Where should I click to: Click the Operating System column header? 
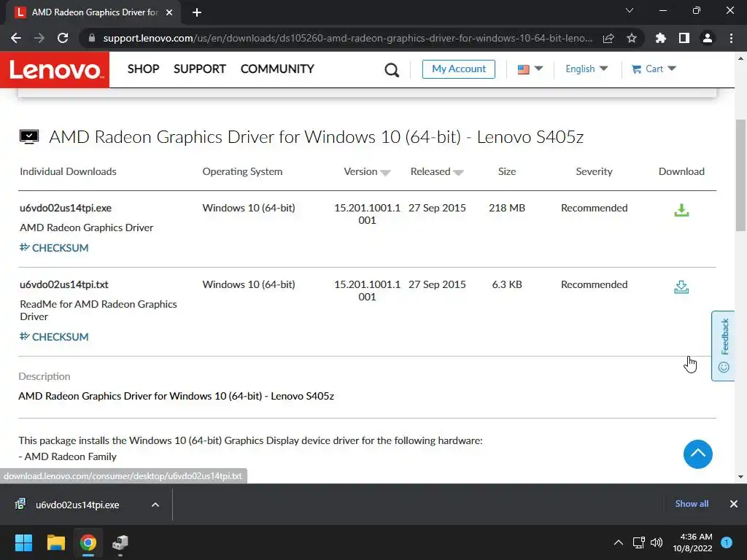coord(242,171)
